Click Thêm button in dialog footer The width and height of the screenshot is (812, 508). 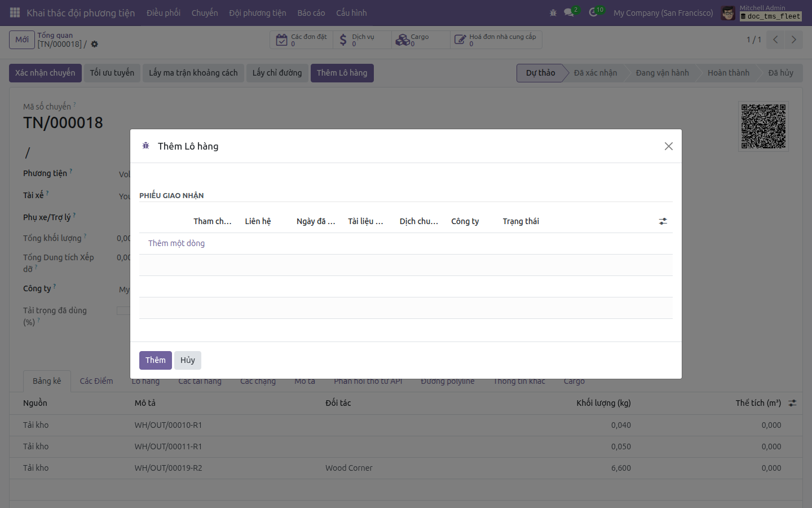[156, 360]
